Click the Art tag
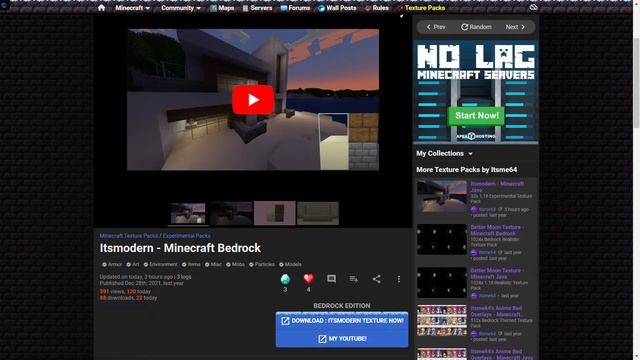Screen dimensions: 640x360 (x=133, y=264)
